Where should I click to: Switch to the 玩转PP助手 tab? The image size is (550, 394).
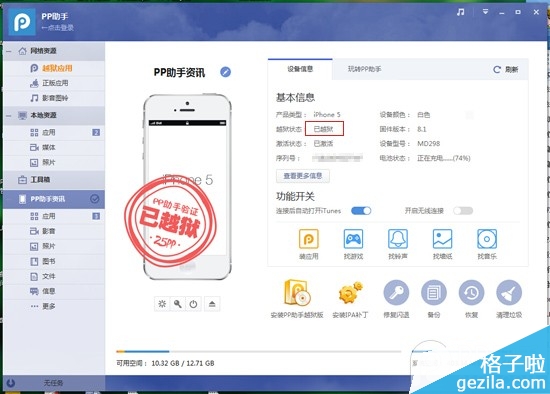364,69
